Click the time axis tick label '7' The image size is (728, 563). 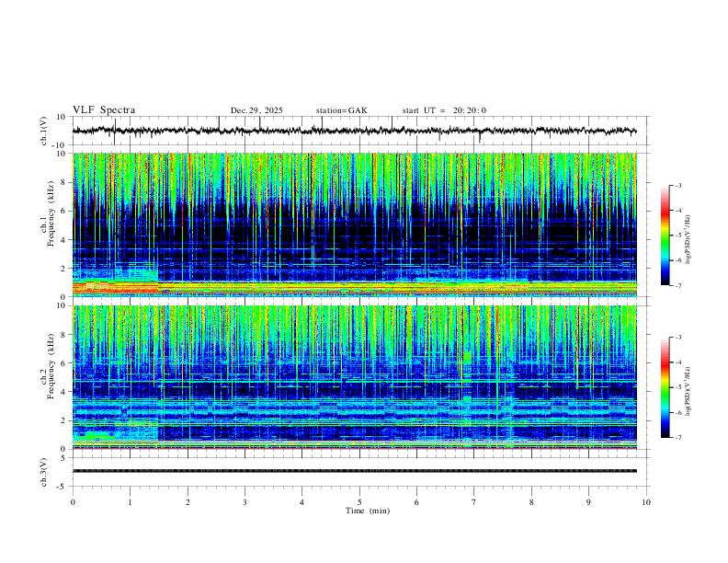tap(474, 502)
